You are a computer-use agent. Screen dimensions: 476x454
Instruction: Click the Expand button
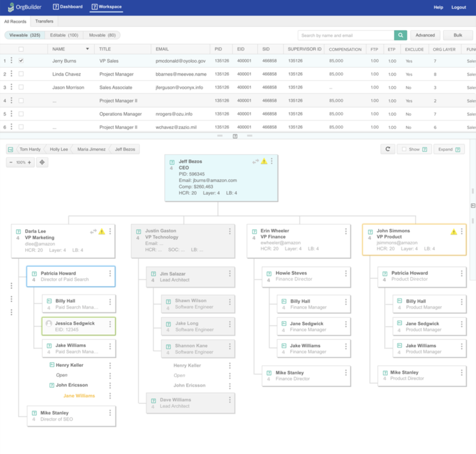(449, 149)
